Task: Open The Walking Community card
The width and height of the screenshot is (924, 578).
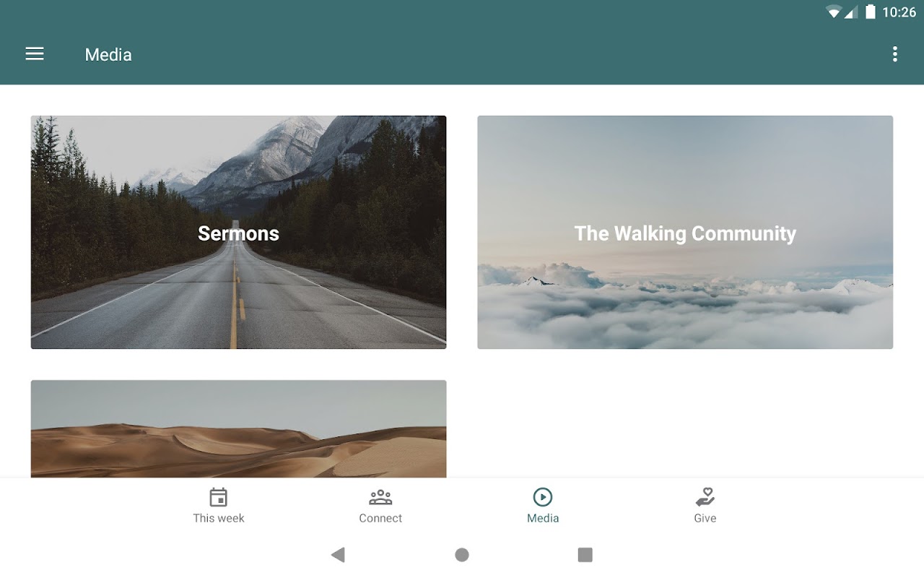Action: click(x=685, y=232)
